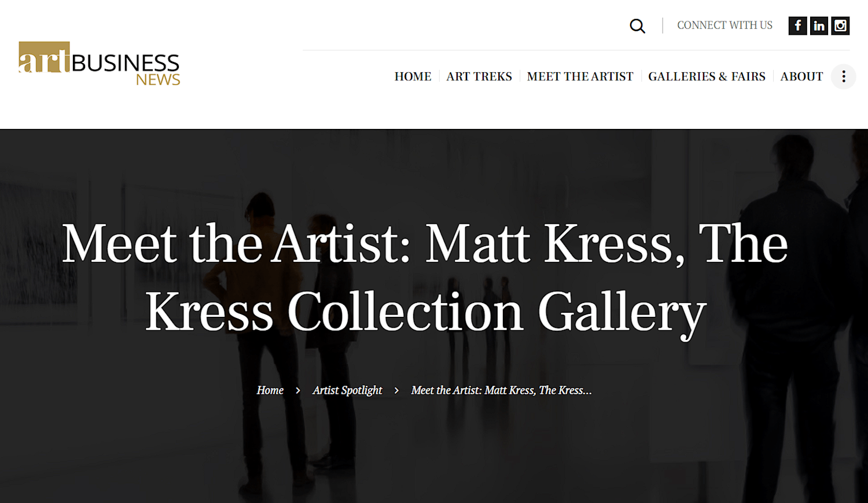Go to the HOME nav item
The image size is (868, 503).
pos(413,76)
